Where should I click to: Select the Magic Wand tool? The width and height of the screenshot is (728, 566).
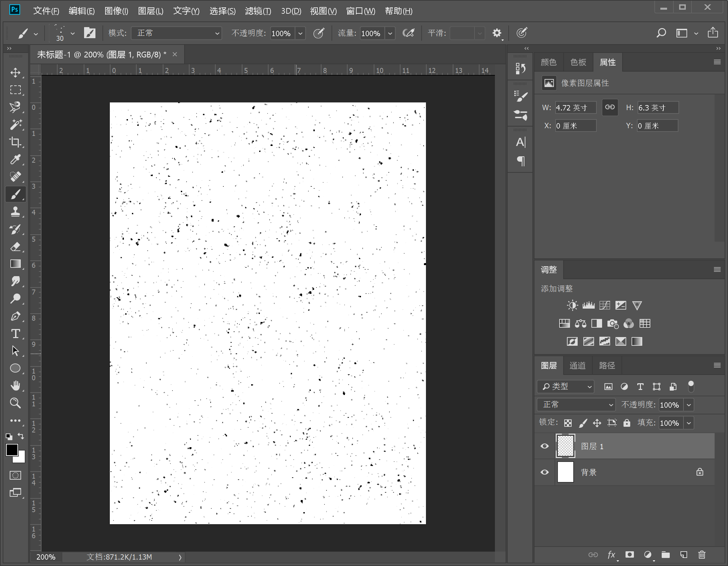[x=15, y=125]
